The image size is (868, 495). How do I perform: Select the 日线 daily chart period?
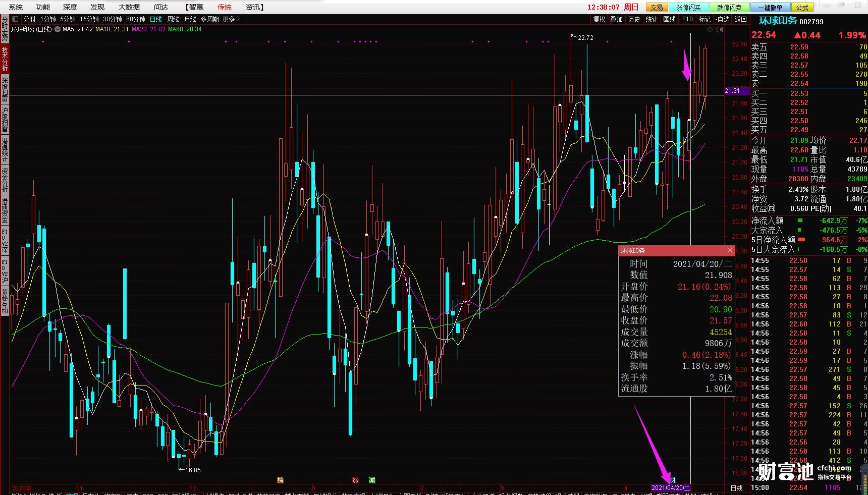tap(156, 19)
